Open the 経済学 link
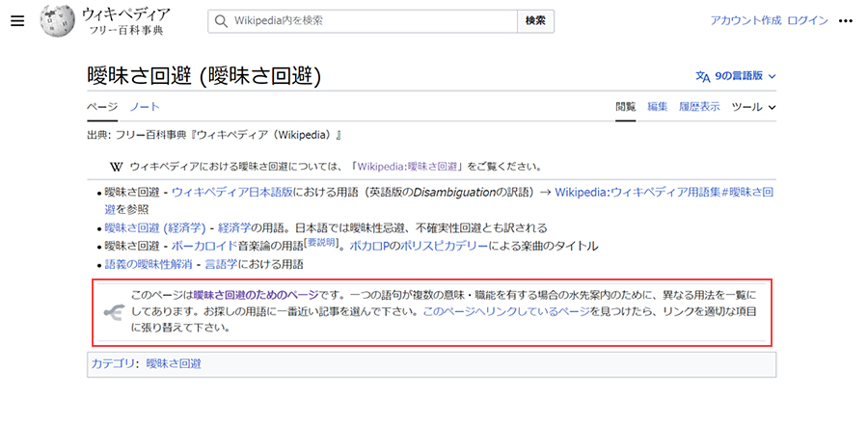868x424 pixels. (x=234, y=227)
